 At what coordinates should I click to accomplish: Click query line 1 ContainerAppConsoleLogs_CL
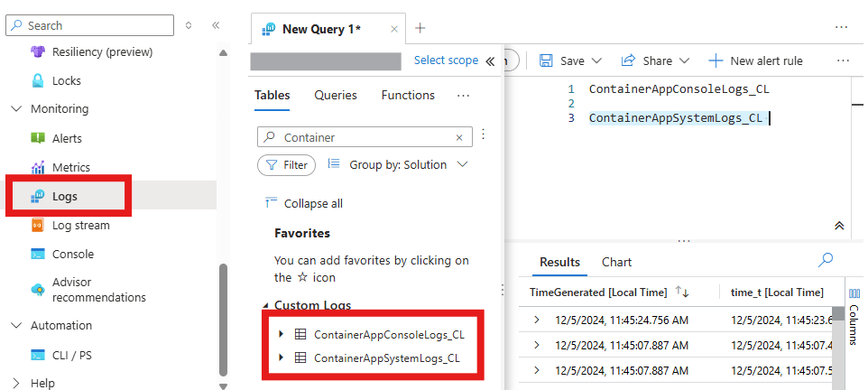(679, 89)
